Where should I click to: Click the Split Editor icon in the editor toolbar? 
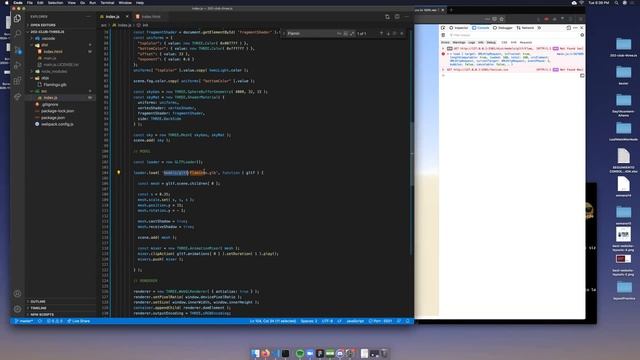coord(397,17)
